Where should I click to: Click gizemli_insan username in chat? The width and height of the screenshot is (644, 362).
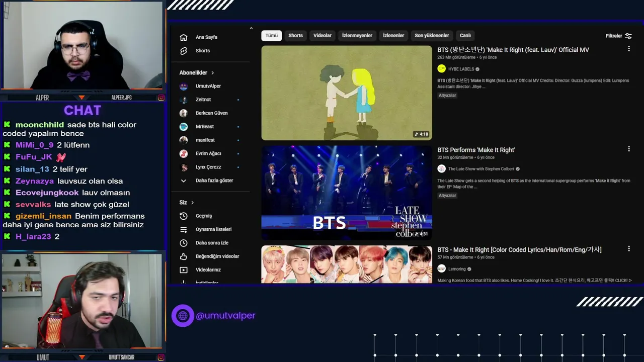[43, 216]
